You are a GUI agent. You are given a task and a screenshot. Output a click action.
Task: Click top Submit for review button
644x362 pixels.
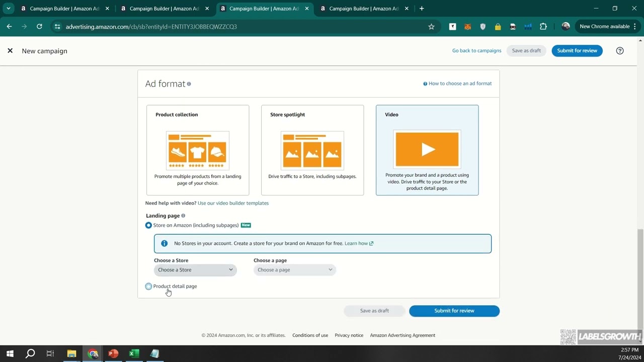(x=577, y=51)
